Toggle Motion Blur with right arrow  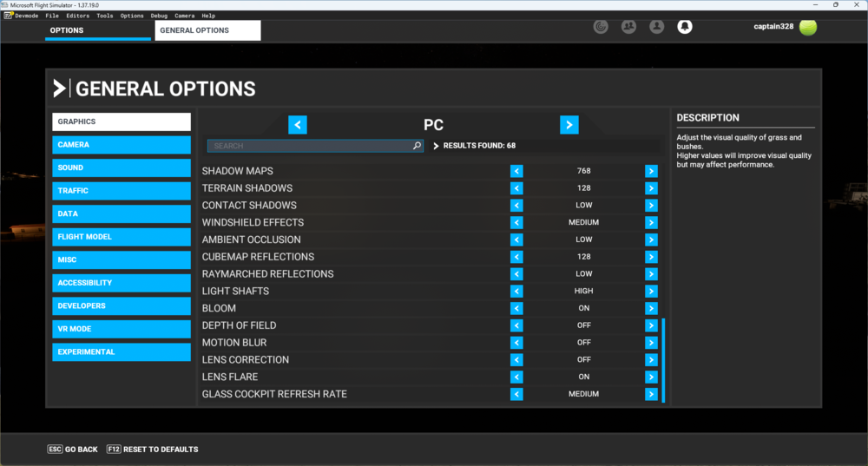point(651,343)
